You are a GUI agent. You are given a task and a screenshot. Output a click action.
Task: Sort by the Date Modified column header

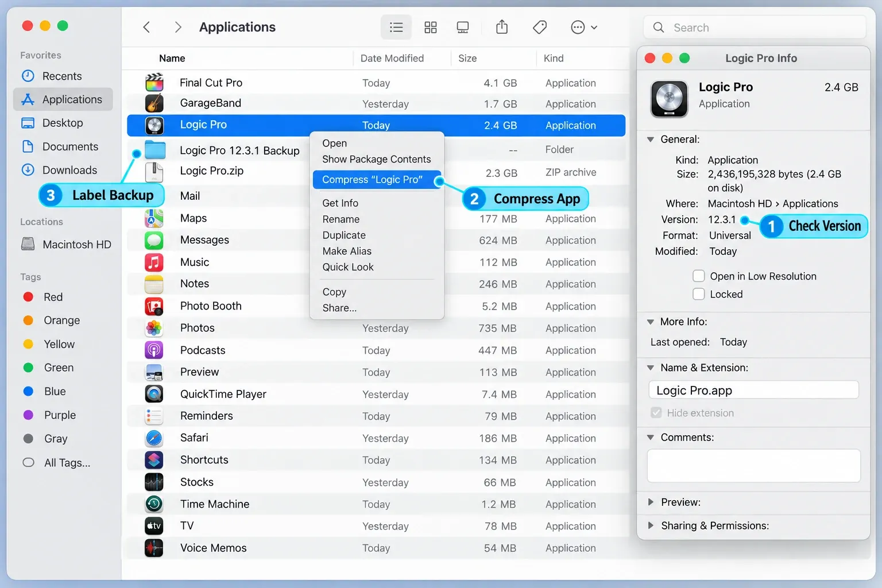pyautogui.click(x=392, y=58)
